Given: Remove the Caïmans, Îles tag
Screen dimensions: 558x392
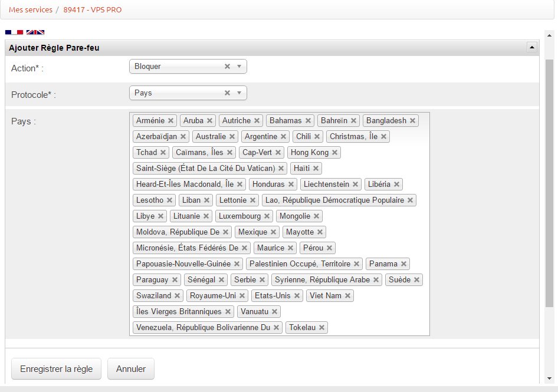Looking at the screenshot, I should click(230, 153).
